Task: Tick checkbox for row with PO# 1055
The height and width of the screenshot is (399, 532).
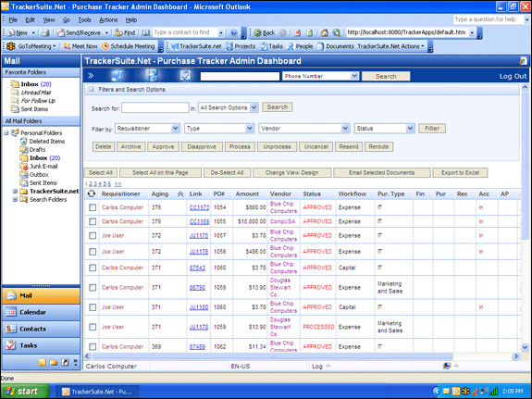Action: coord(93,221)
